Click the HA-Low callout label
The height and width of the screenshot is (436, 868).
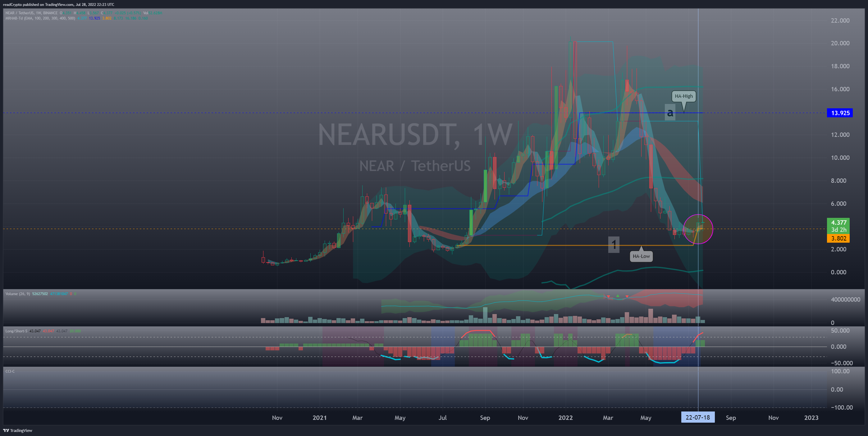(x=641, y=256)
